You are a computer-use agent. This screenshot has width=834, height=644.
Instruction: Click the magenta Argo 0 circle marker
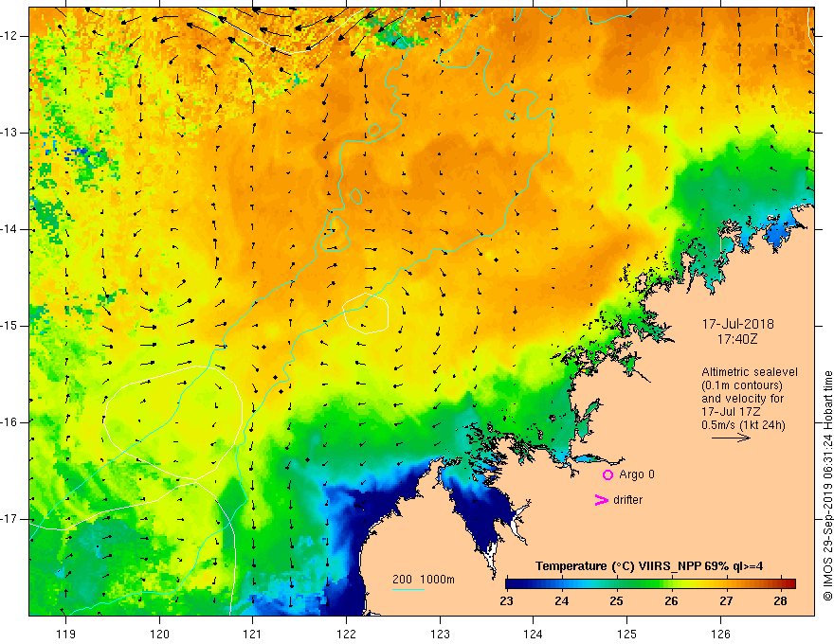click(x=607, y=474)
